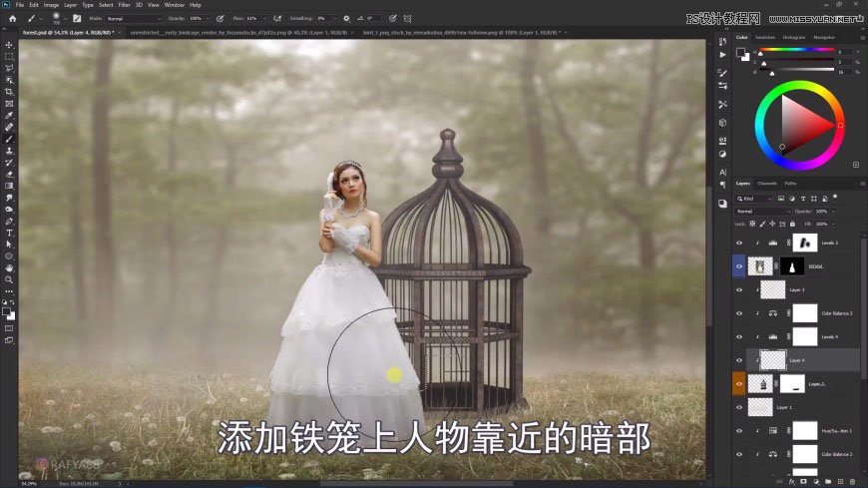868x488 pixels.
Task: Open brush Flow slider dropdown
Action: [264, 18]
